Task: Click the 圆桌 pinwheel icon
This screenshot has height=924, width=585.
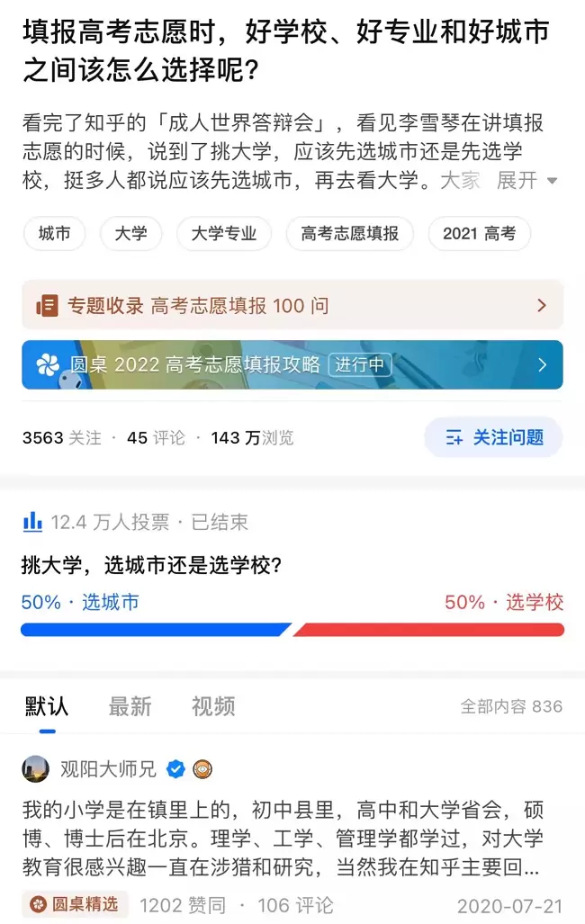Action: tap(48, 364)
